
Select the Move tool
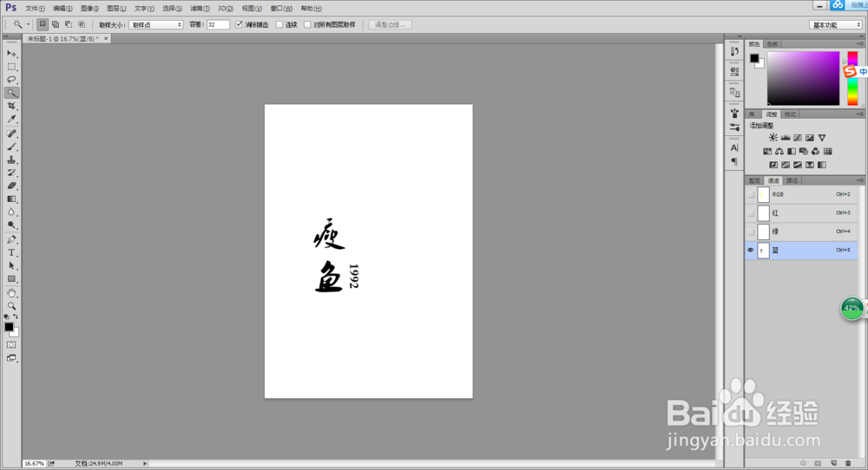11,54
